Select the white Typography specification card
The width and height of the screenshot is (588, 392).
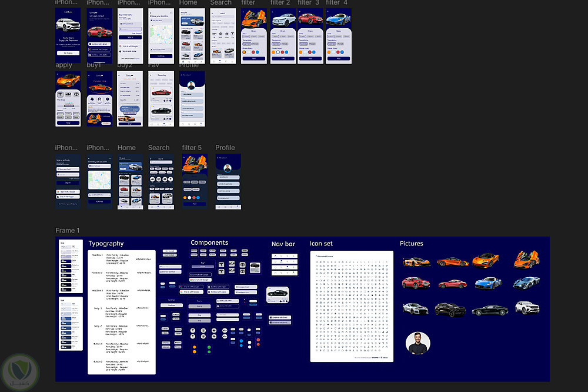122,313
